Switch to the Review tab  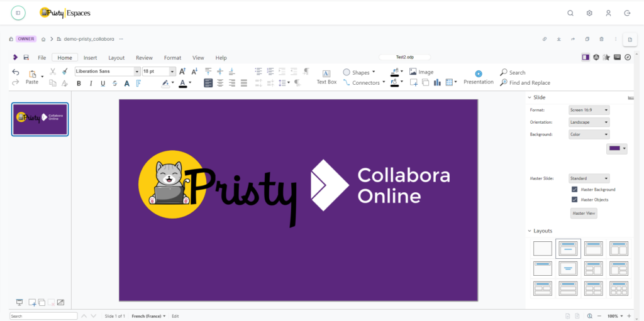pyautogui.click(x=144, y=58)
